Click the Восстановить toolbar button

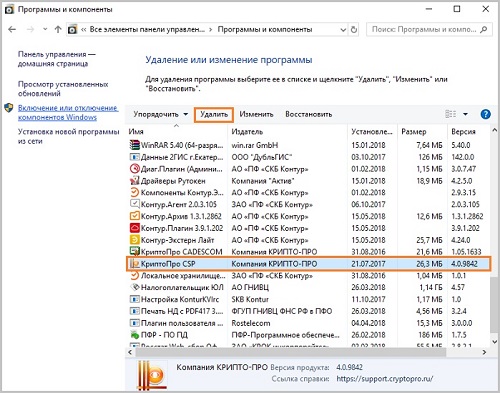tap(309, 114)
